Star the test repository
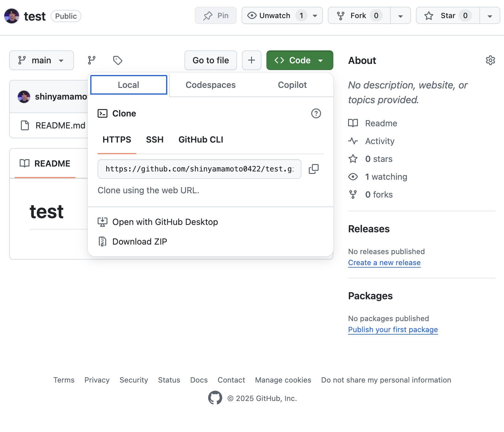504x432 pixels. tap(448, 15)
